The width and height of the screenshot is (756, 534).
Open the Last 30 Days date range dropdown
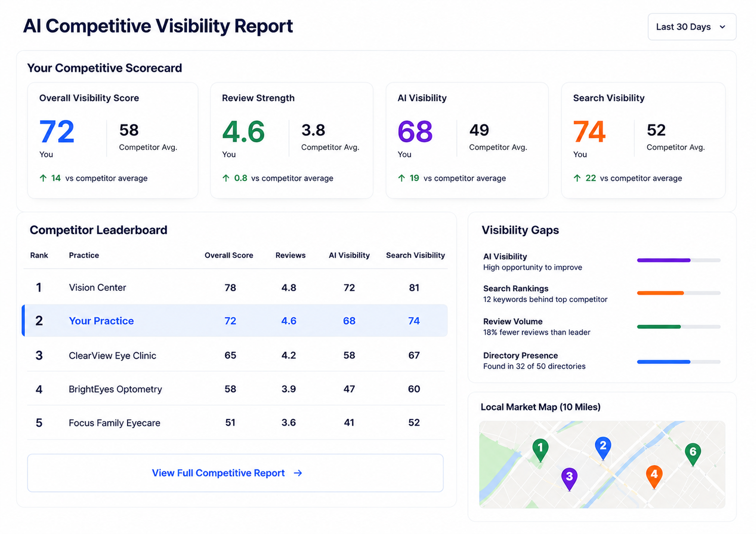click(x=692, y=27)
